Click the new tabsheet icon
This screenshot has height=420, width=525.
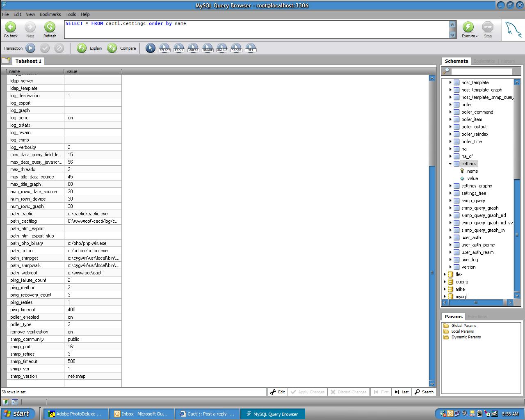(x=6, y=61)
